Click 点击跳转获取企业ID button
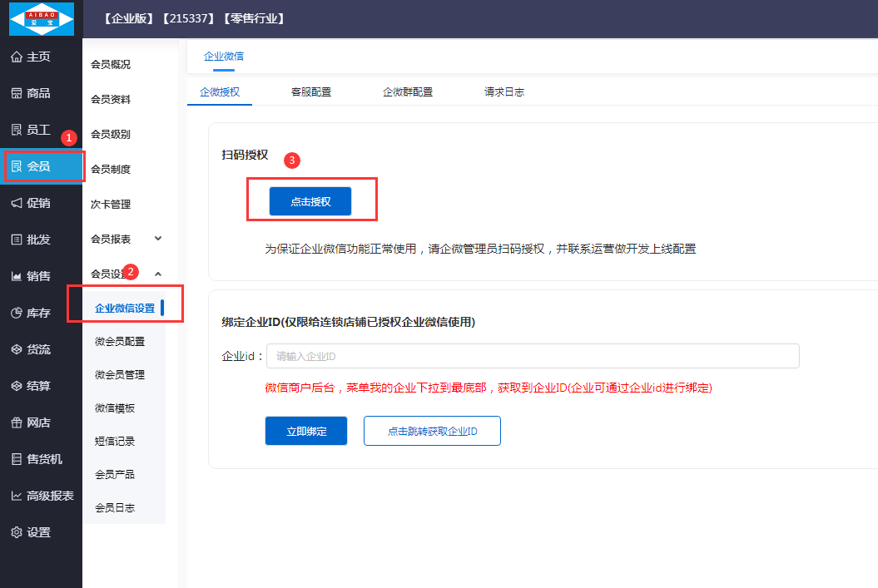Image resolution: width=878 pixels, height=588 pixels. click(x=432, y=431)
